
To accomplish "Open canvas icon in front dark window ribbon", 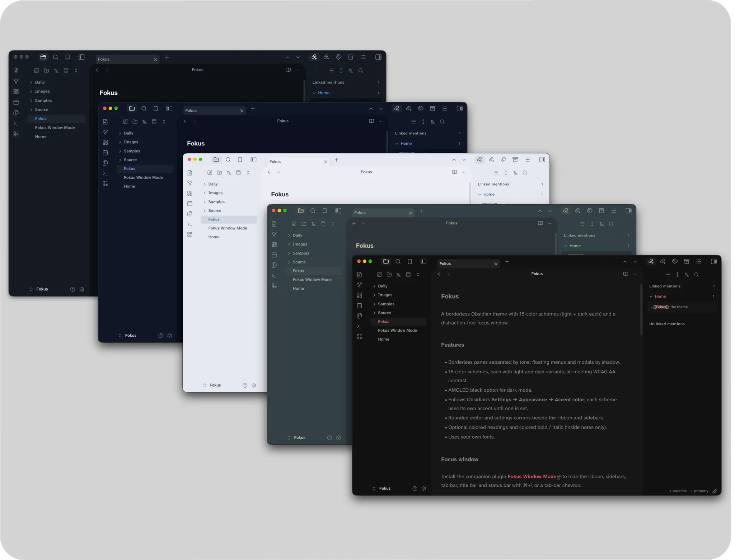I will (359, 295).
